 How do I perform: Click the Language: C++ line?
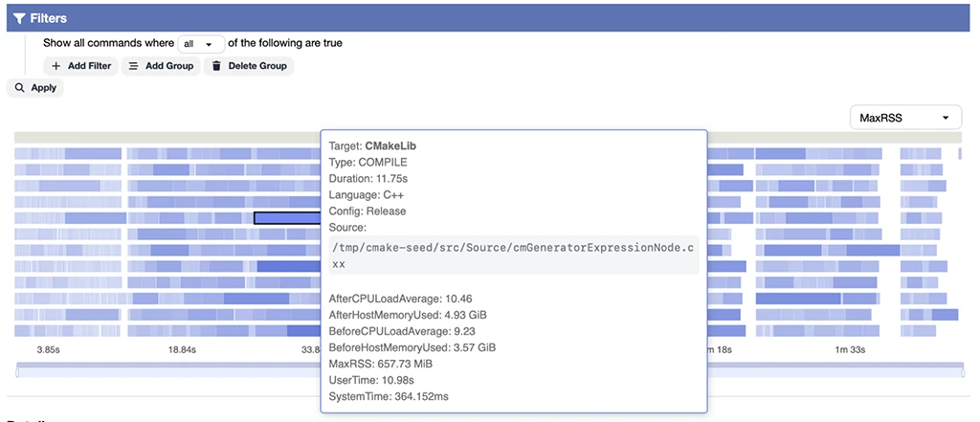[367, 194]
